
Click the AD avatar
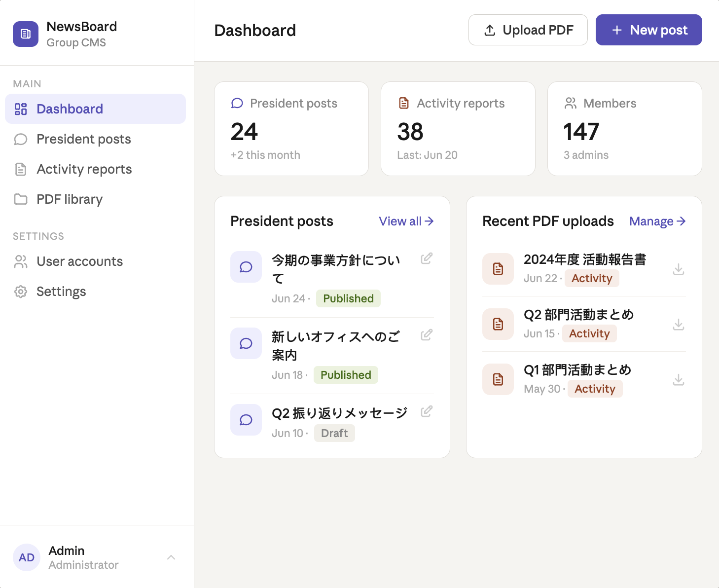tap(27, 557)
